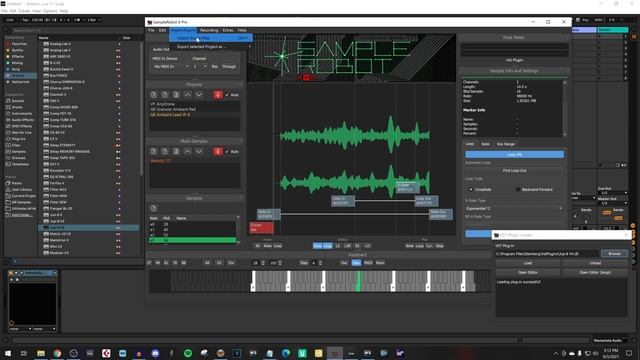Open File Explorer from the taskbar
Screen dimensions: 640x360
[41, 353]
